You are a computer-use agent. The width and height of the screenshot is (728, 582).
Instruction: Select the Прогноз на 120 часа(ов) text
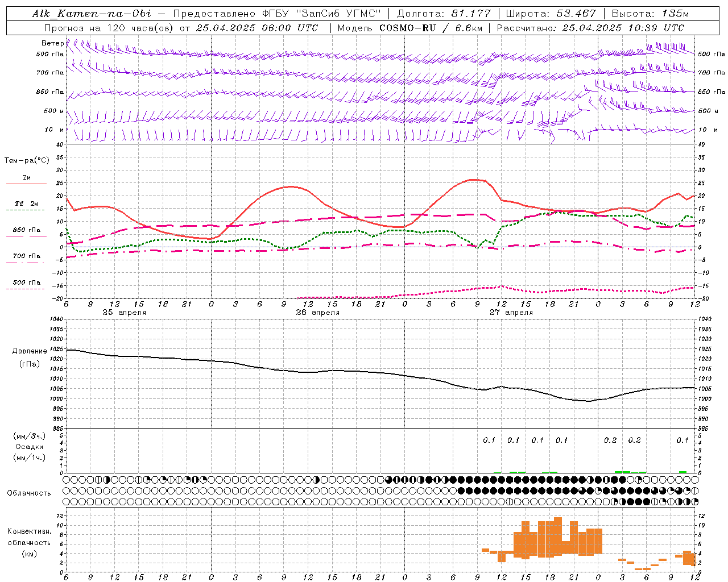pos(109,28)
